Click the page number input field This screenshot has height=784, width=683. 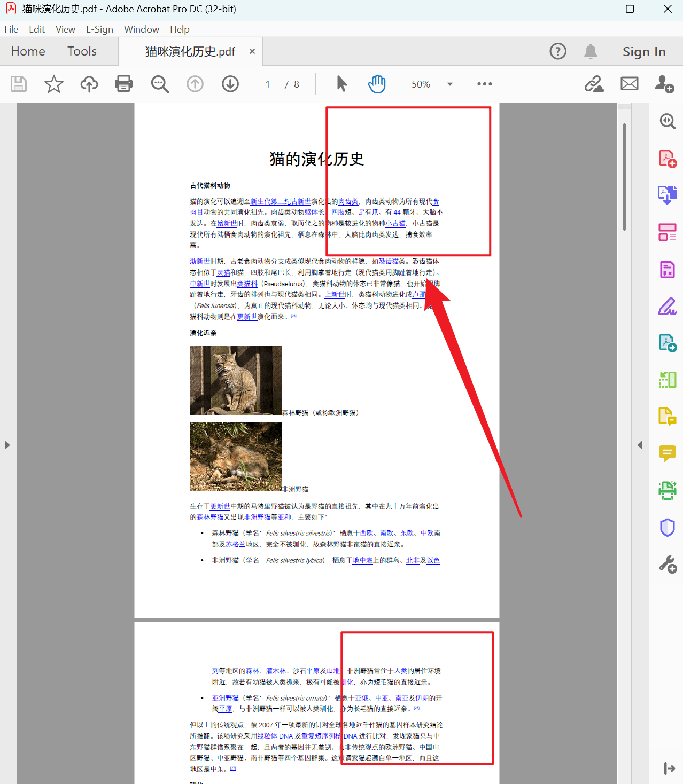267,84
